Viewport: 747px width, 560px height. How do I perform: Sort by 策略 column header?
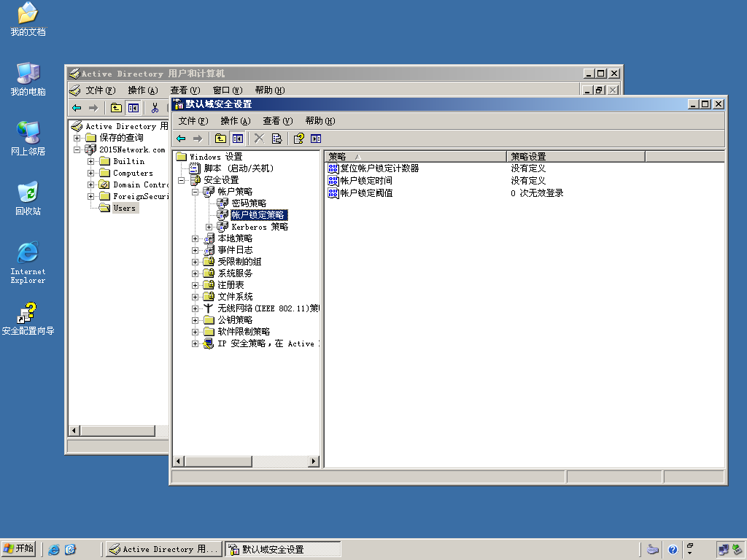[415, 157]
